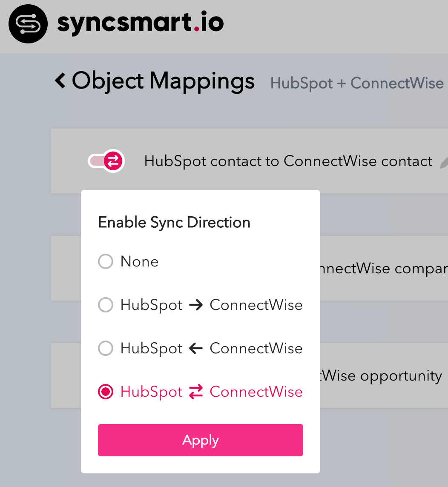Go back using chevron beside Object Mappings
The width and height of the screenshot is (448, 487).
60,80
